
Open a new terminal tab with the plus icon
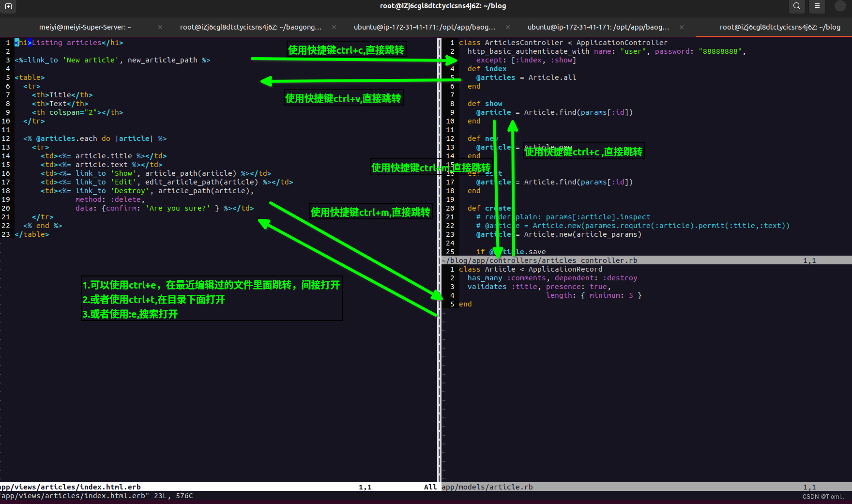[x=8, y=7]
